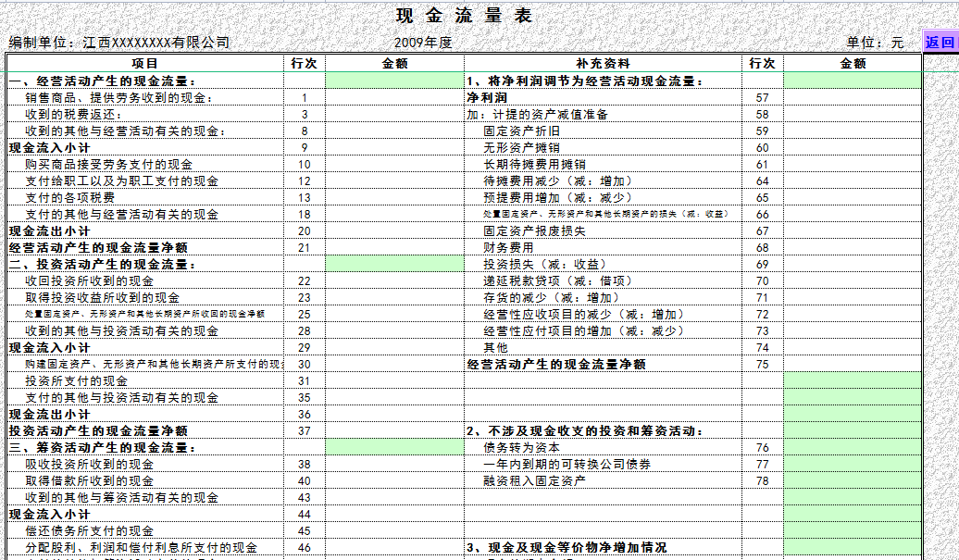The height and width of the screenshot is (560, 959).
Task: Select 无形资产摊销 row label
Action: [522, 147]
